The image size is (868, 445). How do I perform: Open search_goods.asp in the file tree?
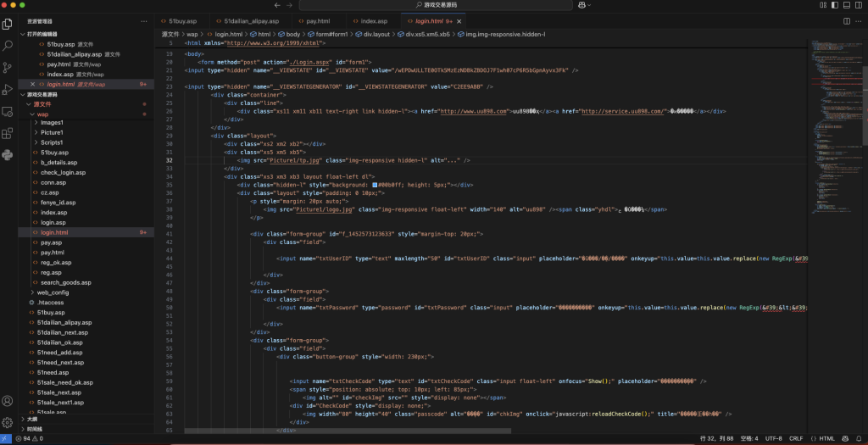coord(66,282)
